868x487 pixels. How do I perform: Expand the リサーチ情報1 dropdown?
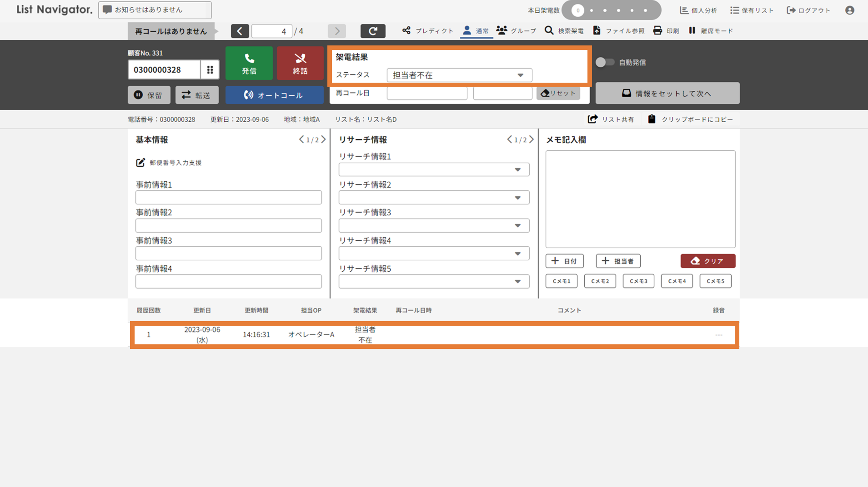[x=434, y=169]
